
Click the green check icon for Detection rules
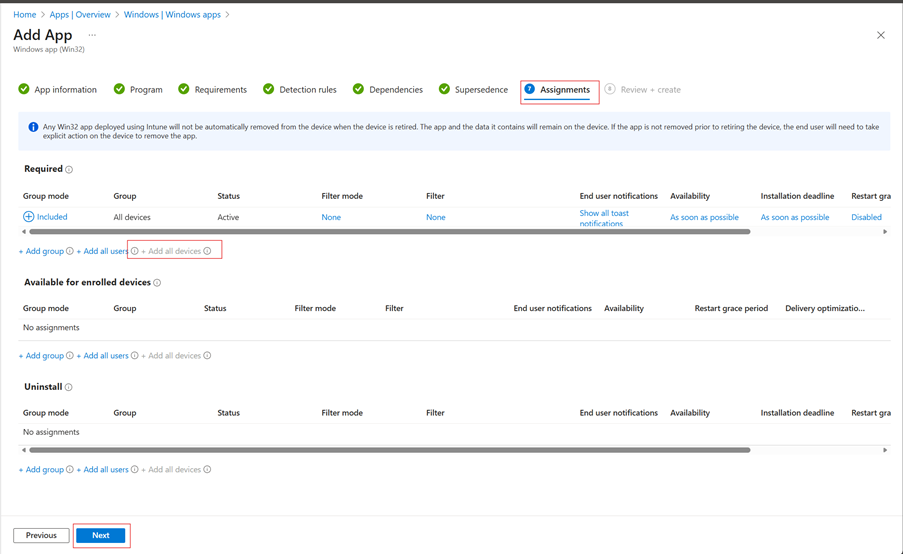click(x=268, y=89)
